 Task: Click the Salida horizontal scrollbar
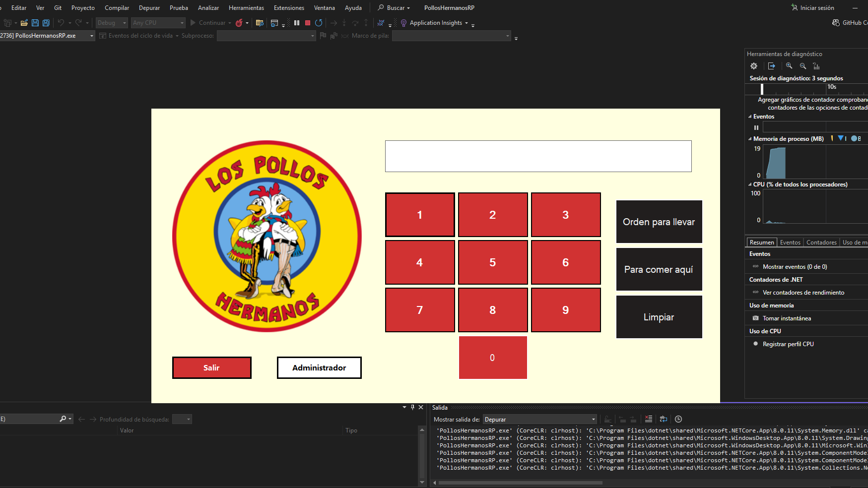pyautogui.click(x=521, y=483)
